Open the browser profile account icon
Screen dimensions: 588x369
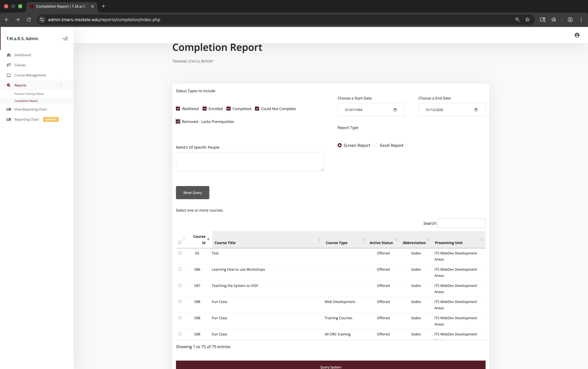[x=569, y=19]
